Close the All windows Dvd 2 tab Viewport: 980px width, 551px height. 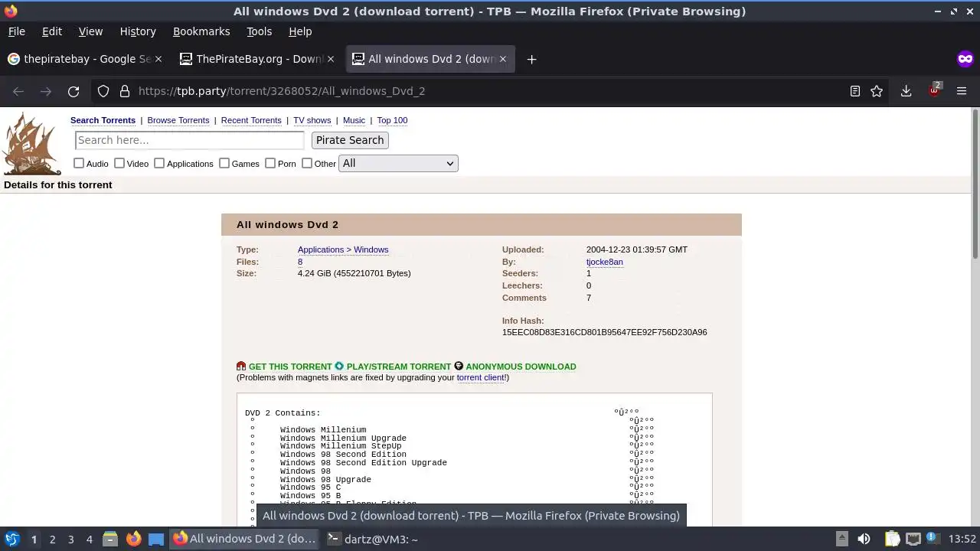[x=503, y=59]
